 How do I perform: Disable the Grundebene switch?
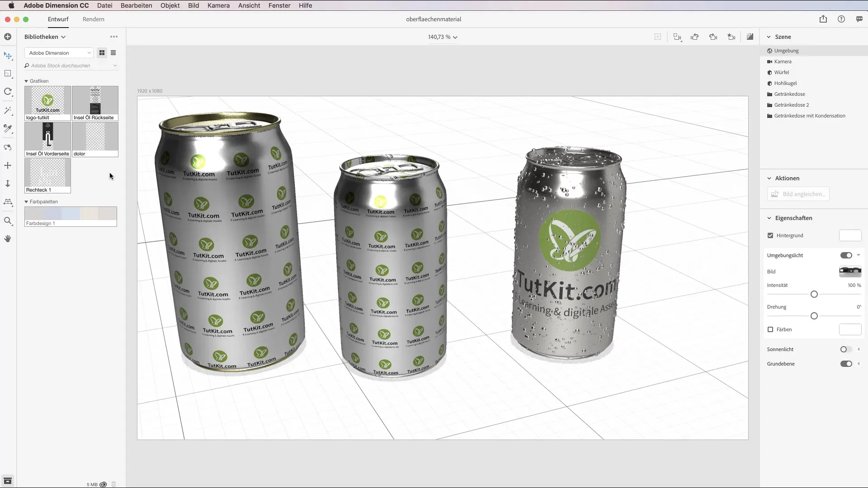(846, 364)
